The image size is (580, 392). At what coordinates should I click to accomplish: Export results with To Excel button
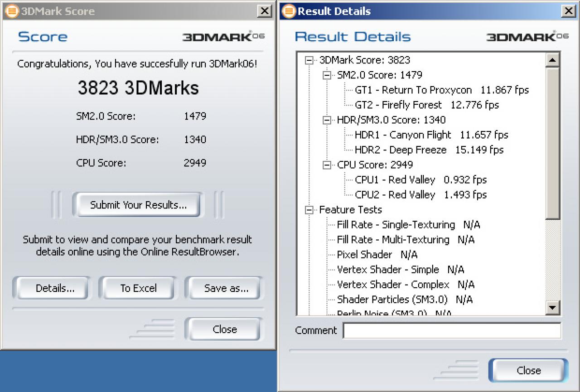pos(138,288)
